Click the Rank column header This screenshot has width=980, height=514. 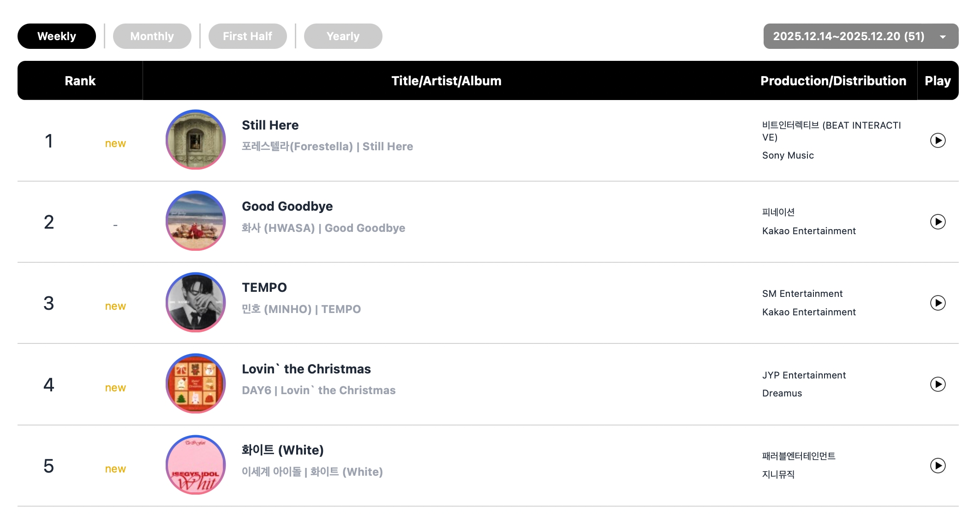(80, 81)
